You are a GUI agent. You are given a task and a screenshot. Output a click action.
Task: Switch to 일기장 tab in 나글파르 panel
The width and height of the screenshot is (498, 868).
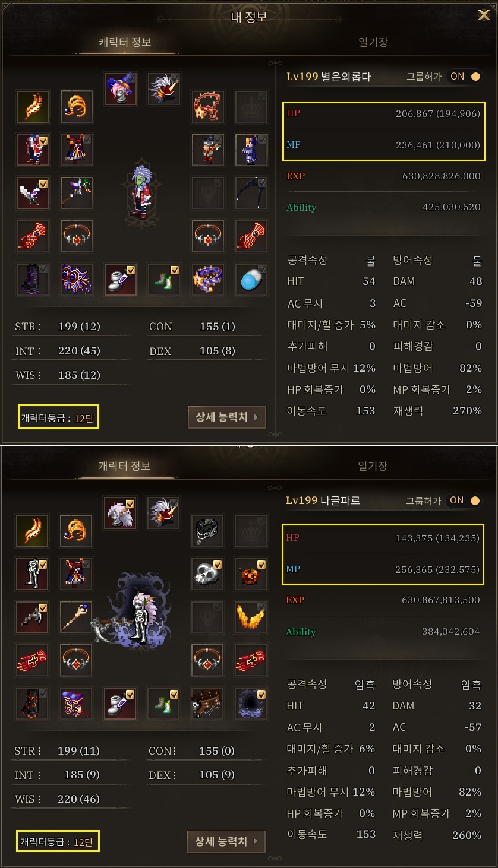click(x=373, y=466)
